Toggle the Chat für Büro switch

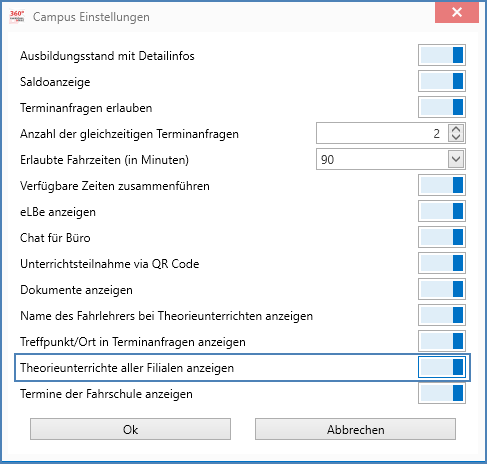click(x=442, y=237)
